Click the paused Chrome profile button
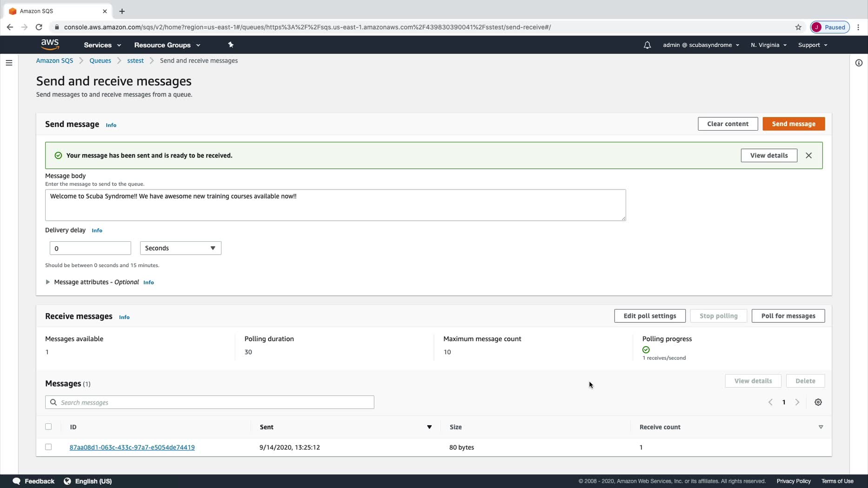The height and width of the screenshot is (488, 868). 830,27
